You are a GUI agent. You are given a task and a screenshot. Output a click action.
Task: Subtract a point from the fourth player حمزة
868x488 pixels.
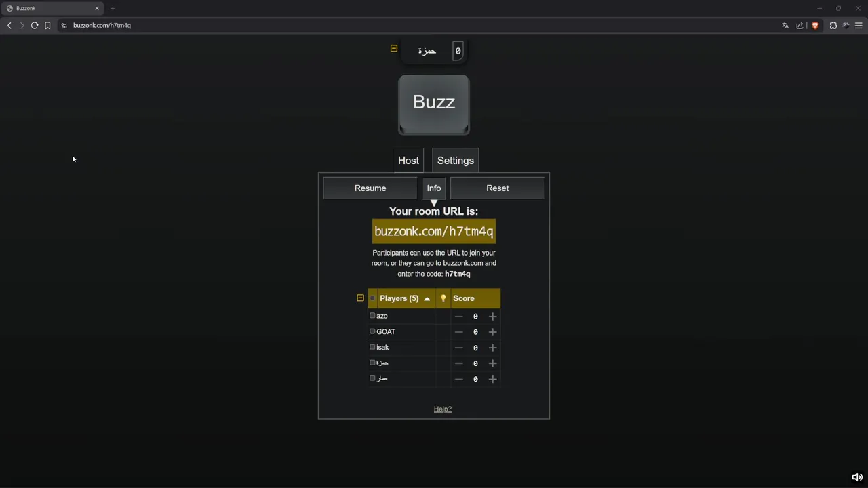(x=459, y=363)
